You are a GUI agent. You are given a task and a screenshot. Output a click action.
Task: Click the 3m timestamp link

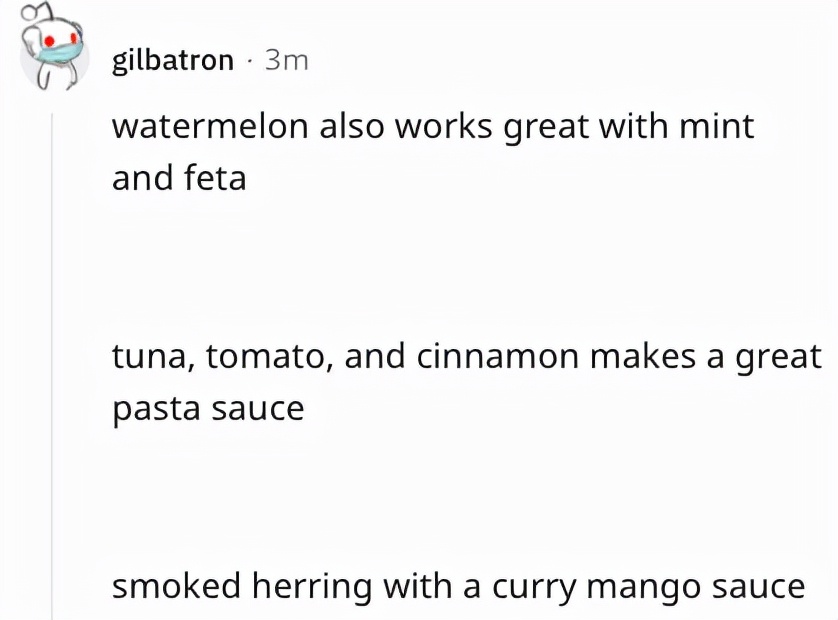coord(286,60)
